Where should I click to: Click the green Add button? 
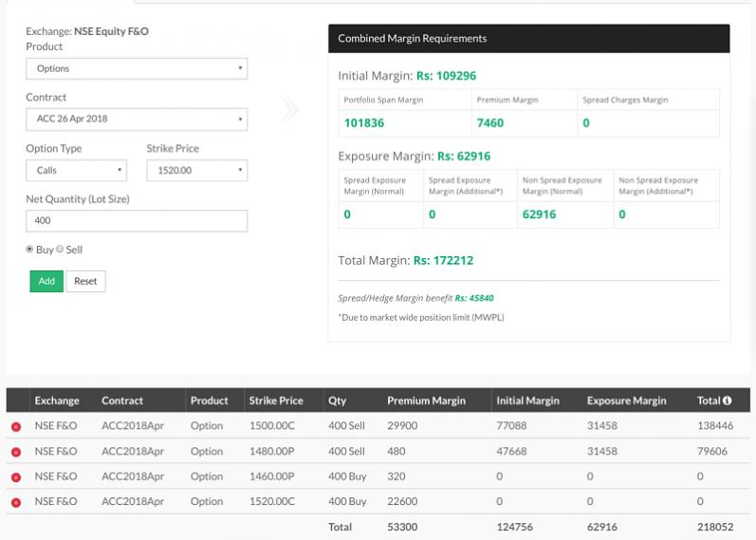[46, 281]
